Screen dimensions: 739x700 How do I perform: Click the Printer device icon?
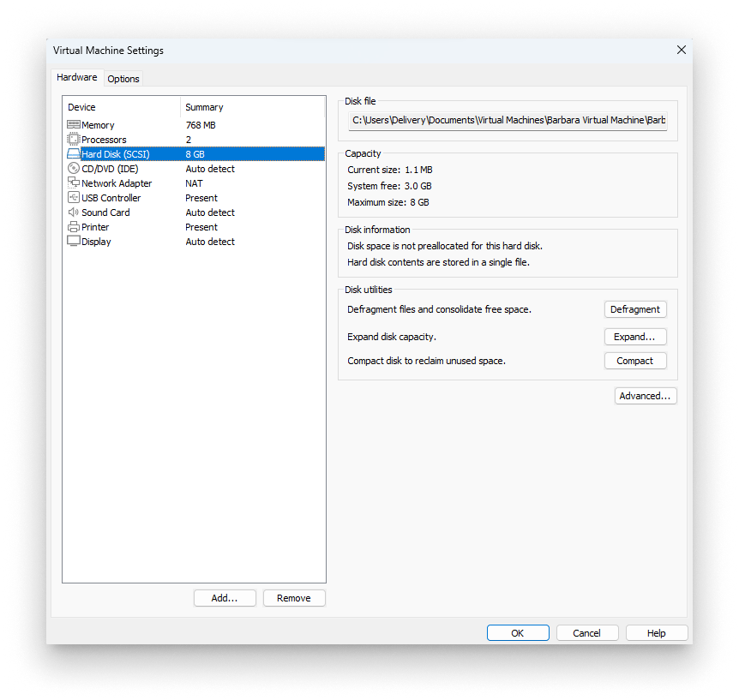tap(74, 227)
